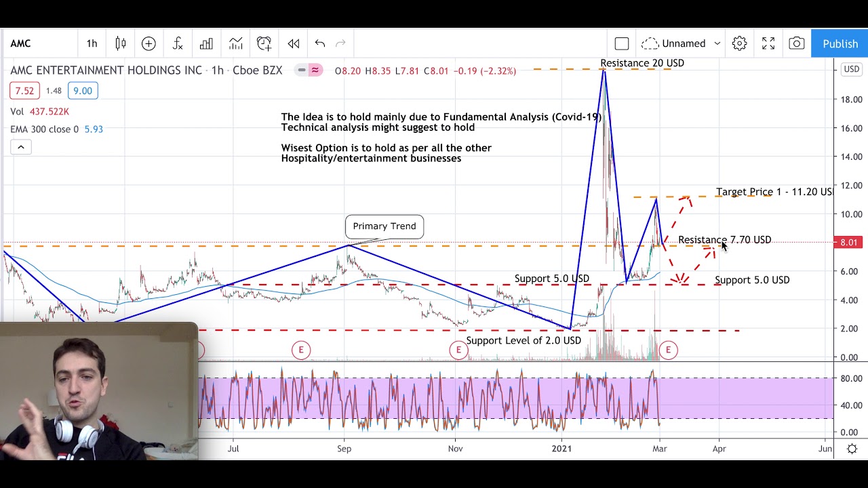The height and width of the screenshot is (488, 868).
Task: Start Bar Replay with the rewind icon
Action: pos(294,43)
